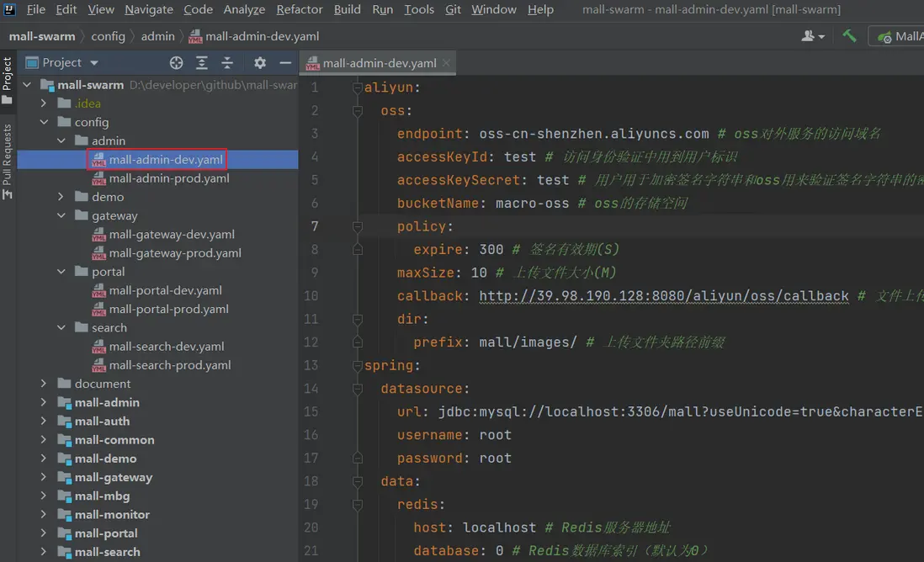924x562 pixels.
Task: Click the Expand All icon in Project panel
Action: pos(202,63)
